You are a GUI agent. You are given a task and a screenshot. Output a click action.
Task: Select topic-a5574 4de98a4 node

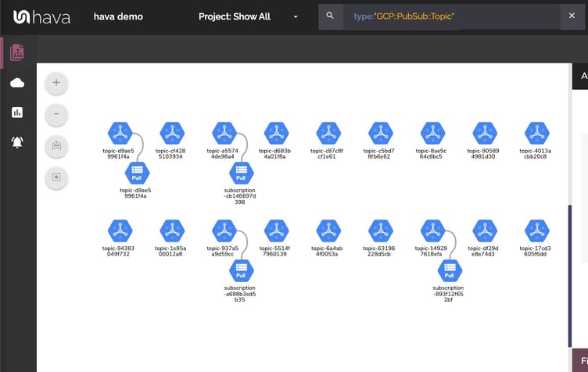[x=224, y=133]
